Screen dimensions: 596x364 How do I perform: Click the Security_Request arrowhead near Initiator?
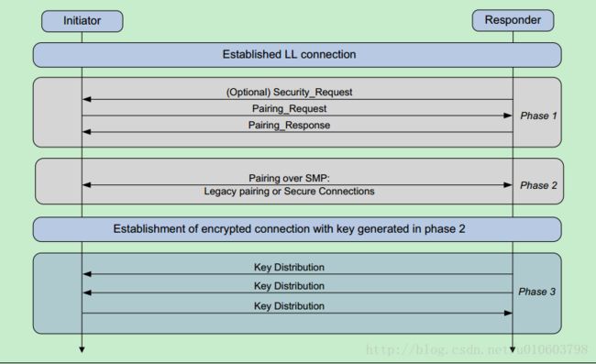[x=87, y=99]
